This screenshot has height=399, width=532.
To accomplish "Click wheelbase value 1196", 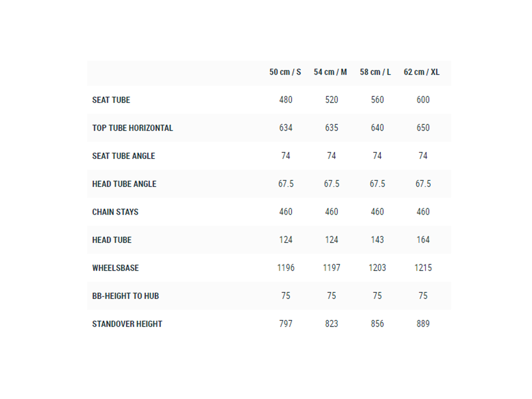I will tap(286, 268).
